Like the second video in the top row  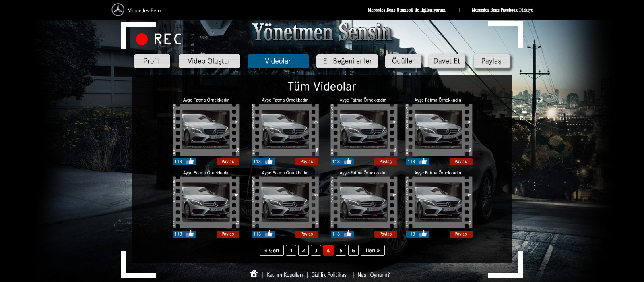[264, 162]
